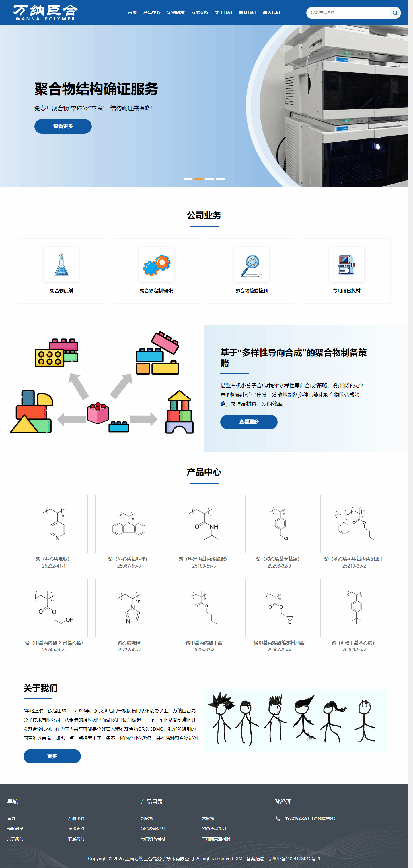Image resolution: width=413 pixels, height=868 pixels.
Task: Open the 聚合物定制/研发 gears icon
Action: (x=157, y=265)
